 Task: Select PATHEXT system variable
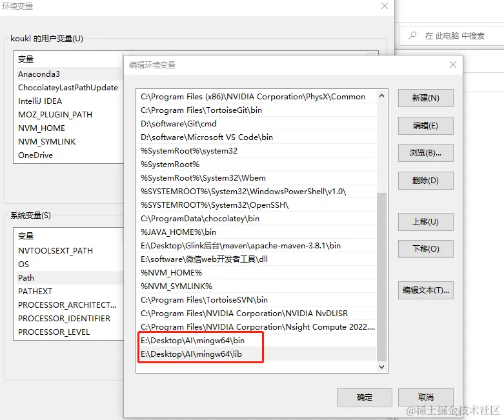69,291
